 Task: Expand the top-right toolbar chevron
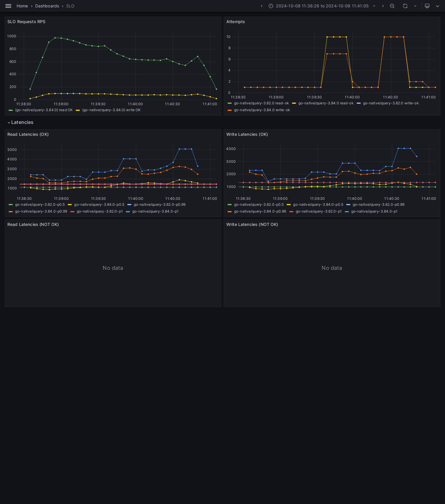[x=438, y=6]
